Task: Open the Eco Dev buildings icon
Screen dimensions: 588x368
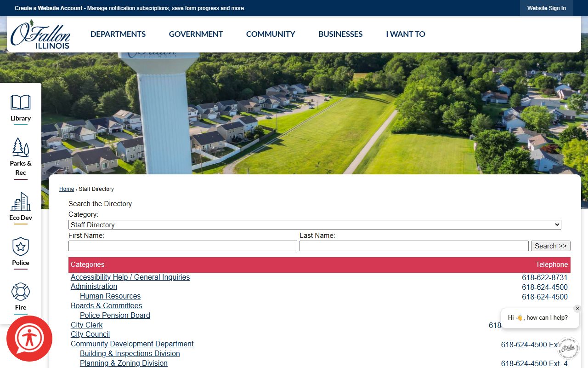Action: pyautogui.click(x=21, y=202)
